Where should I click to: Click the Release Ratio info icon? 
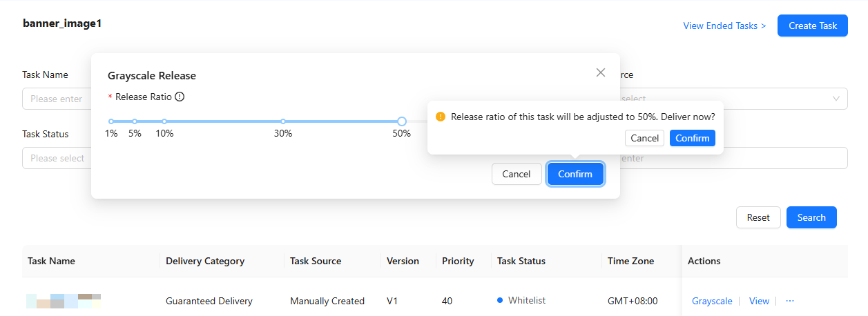(x=180, y=97)
